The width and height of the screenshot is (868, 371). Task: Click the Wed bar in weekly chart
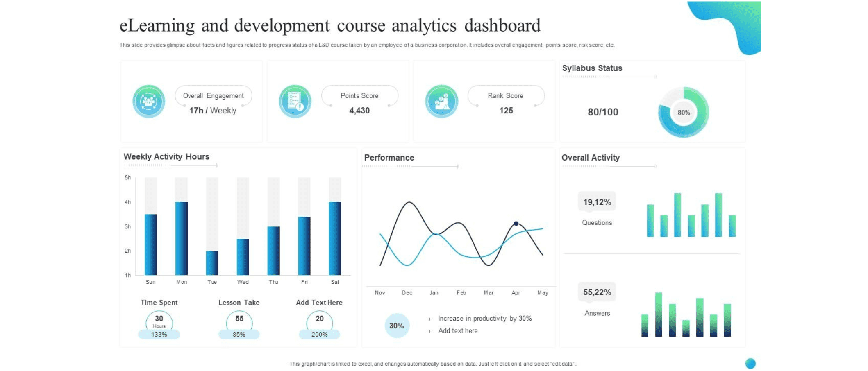(243, 257)
